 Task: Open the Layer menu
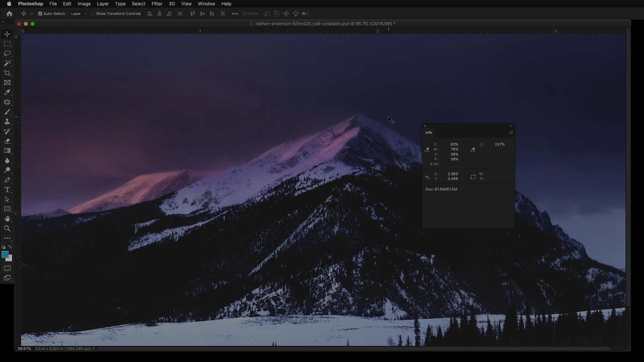[x=103, y=4]
